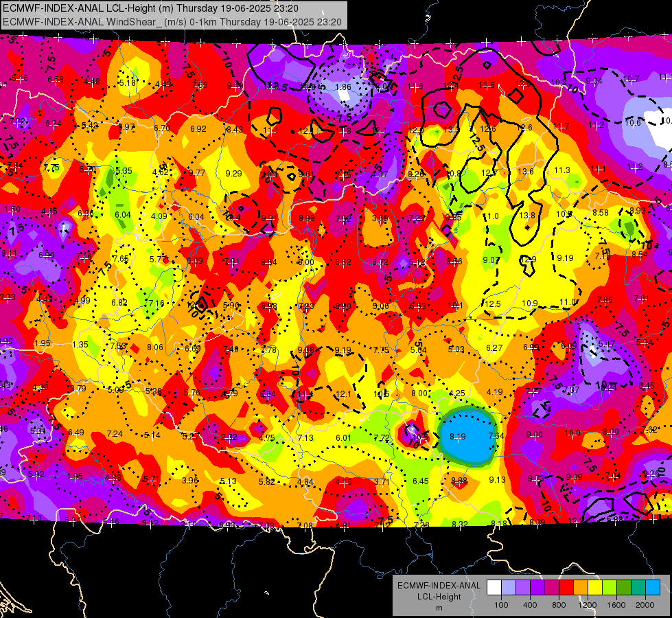Click the dark green legend swatch
This screenshot has height=618, width=672.
coord(623,588)
